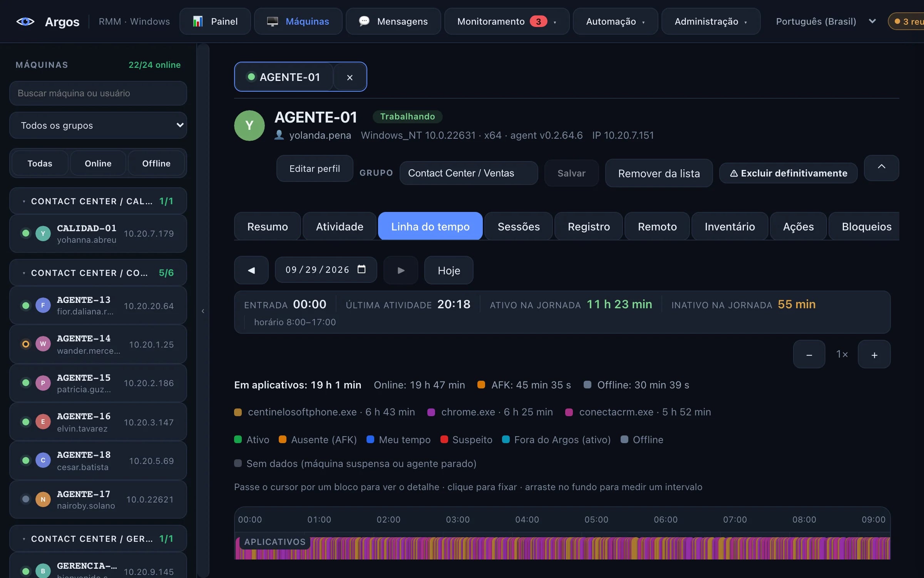Viewport: 924px width, 578px height.
Task: Zoom out timeline with minus button
Action: point(809,354)
